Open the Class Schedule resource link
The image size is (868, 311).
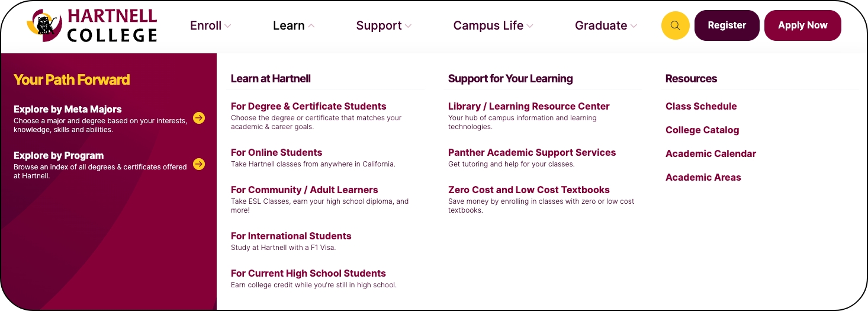coord(701,107)
